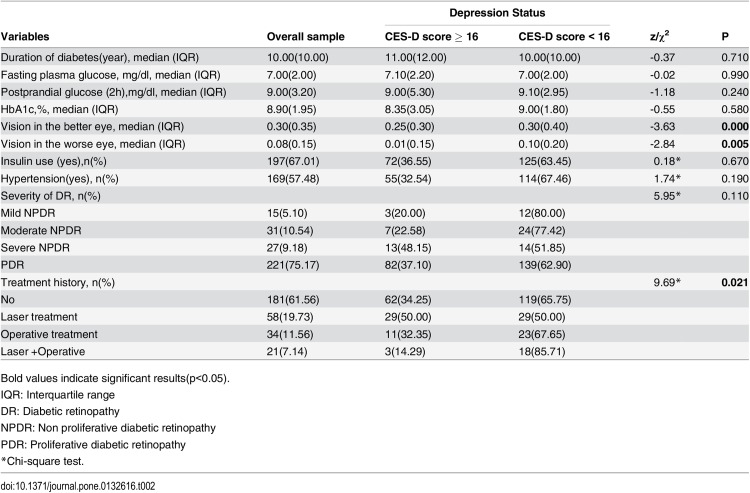Open the doi journal.pone.0132616.t002 link
This screenshot has height=493, width=750.
click(x=78, y=486)
